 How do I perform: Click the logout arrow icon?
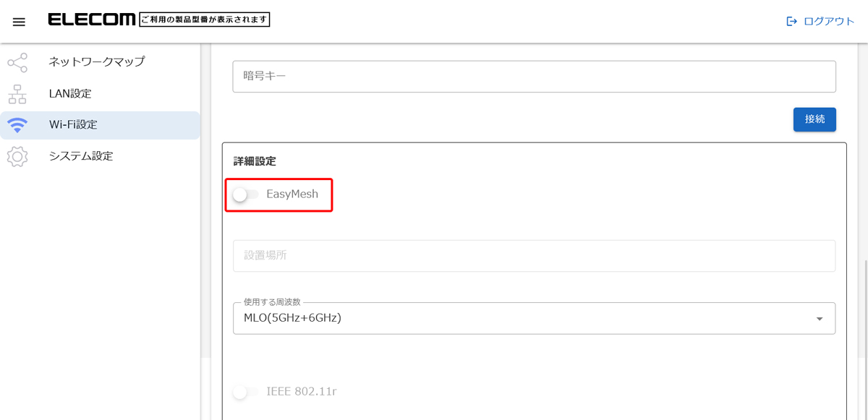pyautogui.click(x=791, y=22)
